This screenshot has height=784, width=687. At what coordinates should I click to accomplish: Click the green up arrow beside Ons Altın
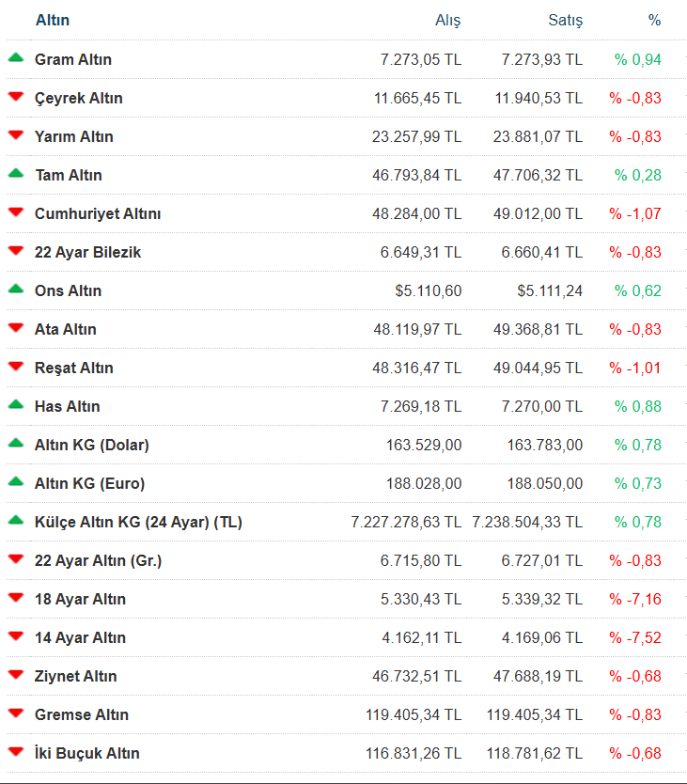tap(15, 290)
